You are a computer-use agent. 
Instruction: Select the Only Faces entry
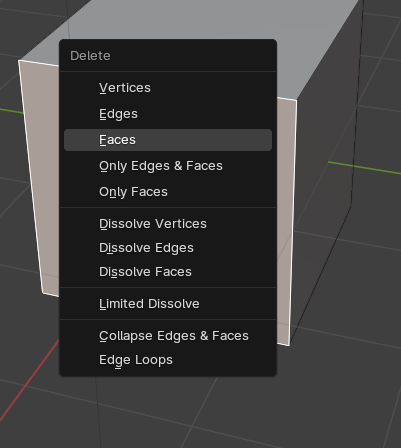click(x=168, y=192)
